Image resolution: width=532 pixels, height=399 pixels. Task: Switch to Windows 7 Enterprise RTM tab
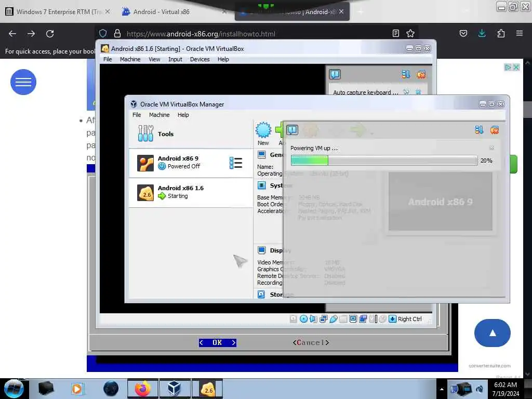[58, 11]
